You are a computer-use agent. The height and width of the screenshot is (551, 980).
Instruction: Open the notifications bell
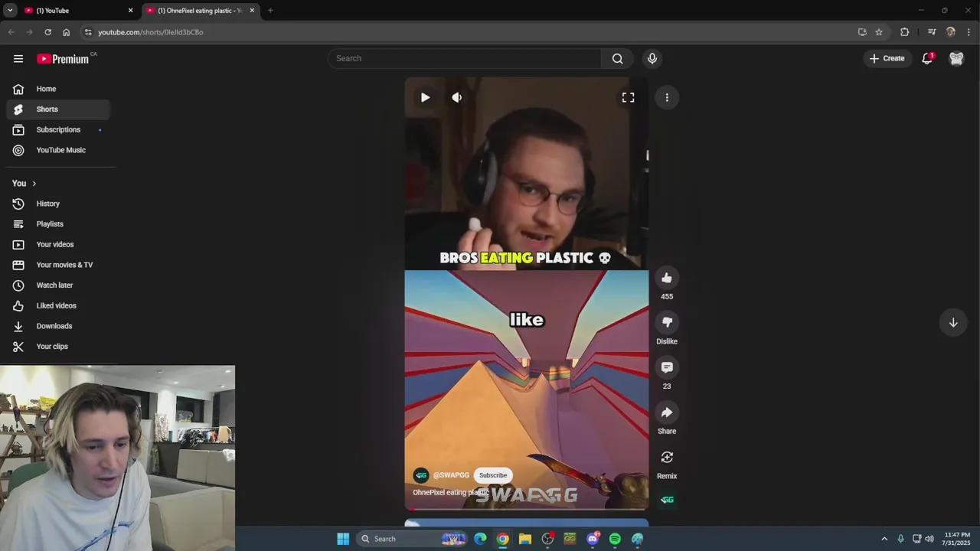[927, 59]
